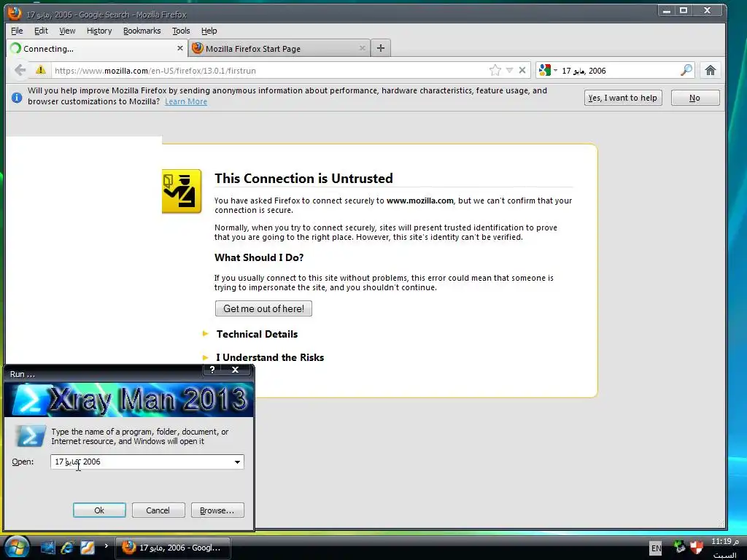Bookmark this page with the star icon
Image resolution: width=747 pixels, height=560 pixels.
tap(495, 71)
